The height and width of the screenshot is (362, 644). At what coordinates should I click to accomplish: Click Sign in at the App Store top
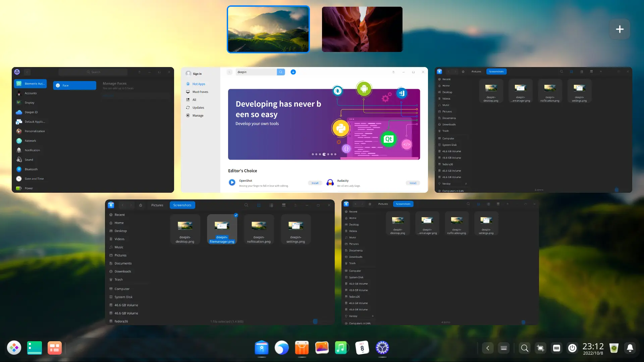pos(197,74)
